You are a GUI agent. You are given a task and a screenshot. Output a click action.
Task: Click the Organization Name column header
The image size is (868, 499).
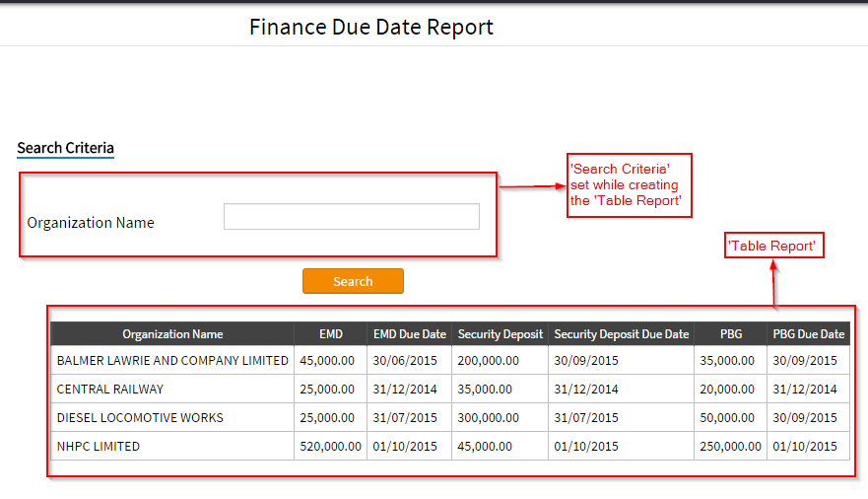click(172, 334)
